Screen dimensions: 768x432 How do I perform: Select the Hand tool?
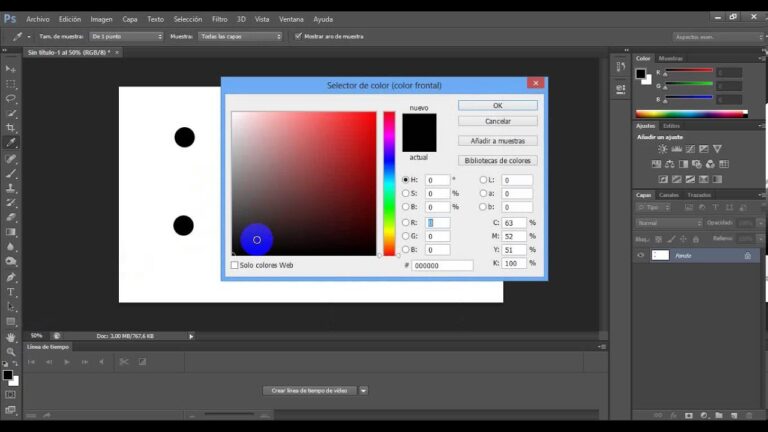[10, 337]
